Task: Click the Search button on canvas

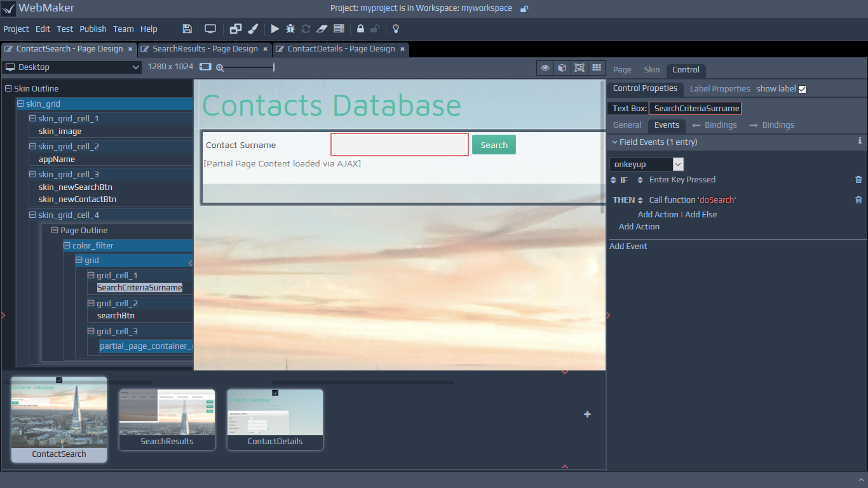Action: [x=494, y=145]
